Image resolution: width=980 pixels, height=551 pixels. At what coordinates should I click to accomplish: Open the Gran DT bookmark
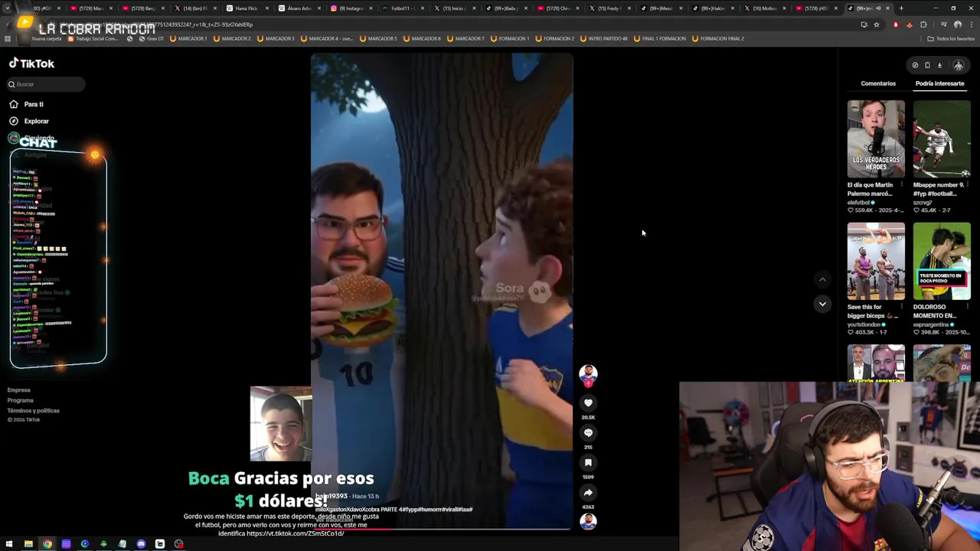click(152, 38)
